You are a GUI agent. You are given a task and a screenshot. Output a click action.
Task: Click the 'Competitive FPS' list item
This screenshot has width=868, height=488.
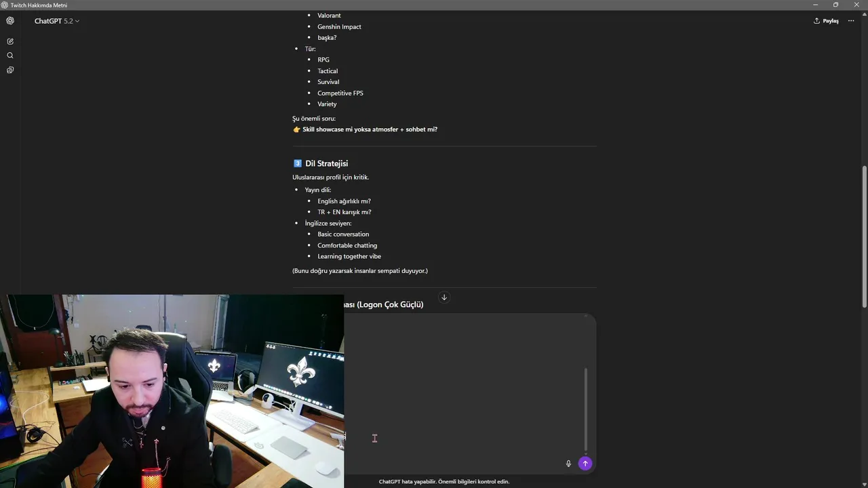pyautogui.click(x=340, y=93)
